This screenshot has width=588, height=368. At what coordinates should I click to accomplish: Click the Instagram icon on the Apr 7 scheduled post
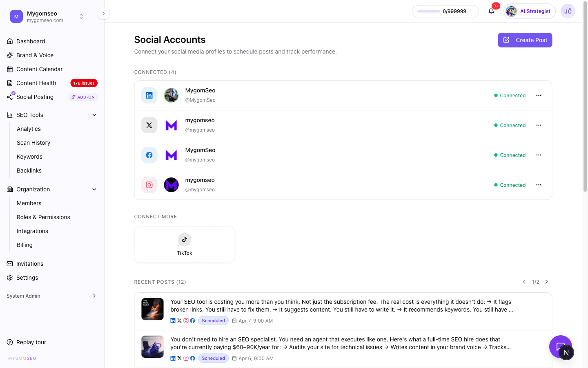[186, 321]
